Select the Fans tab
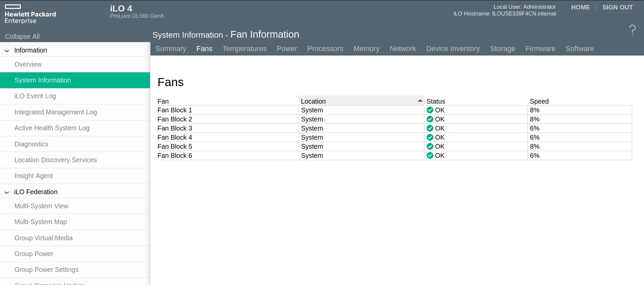 pyautogui.click(x=204, y=49)
